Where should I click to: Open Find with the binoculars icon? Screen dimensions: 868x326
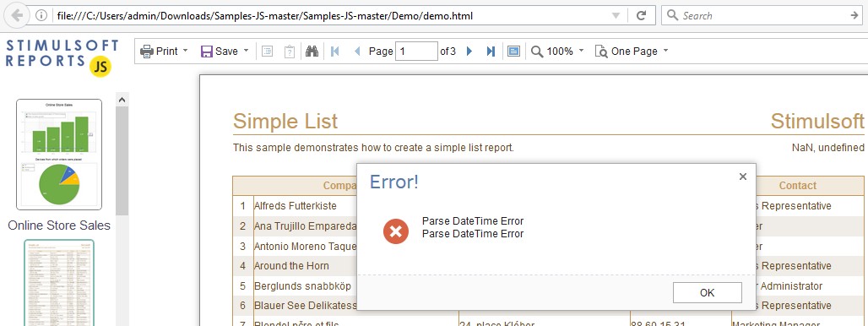tap(312, 52)
